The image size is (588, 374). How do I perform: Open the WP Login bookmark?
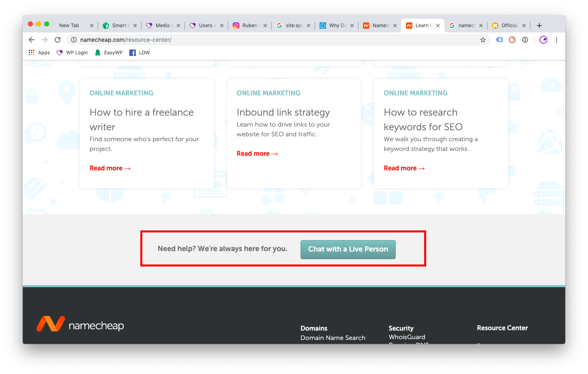coord(72,53)
